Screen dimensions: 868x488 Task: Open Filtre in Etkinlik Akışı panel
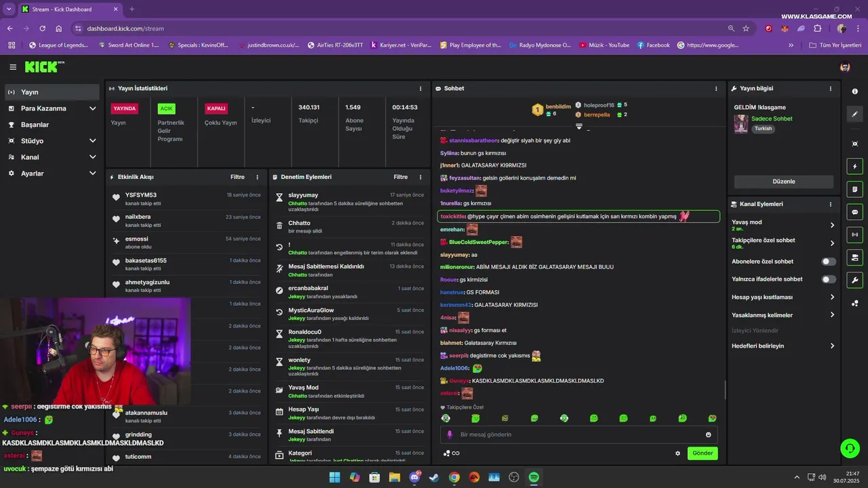237,177
